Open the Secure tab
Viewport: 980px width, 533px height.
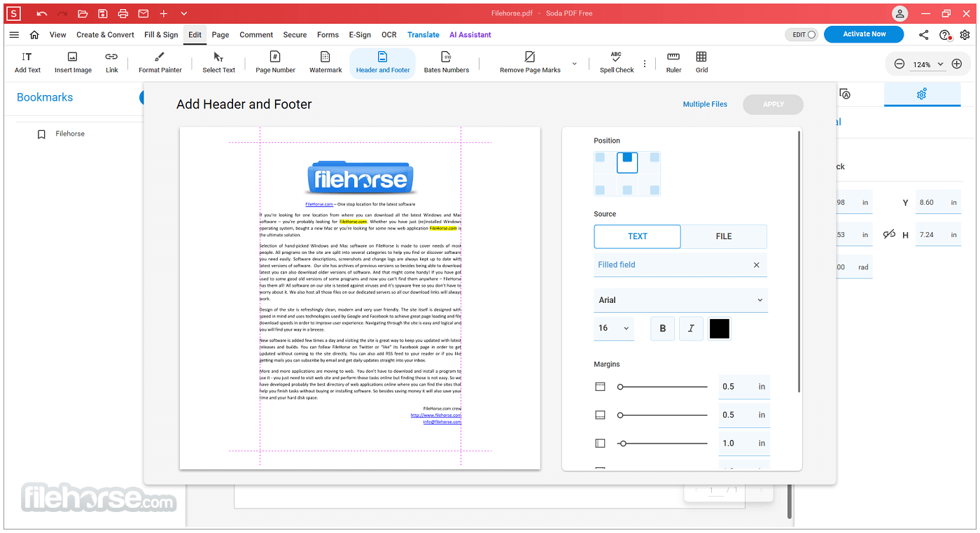coord(295,35)
